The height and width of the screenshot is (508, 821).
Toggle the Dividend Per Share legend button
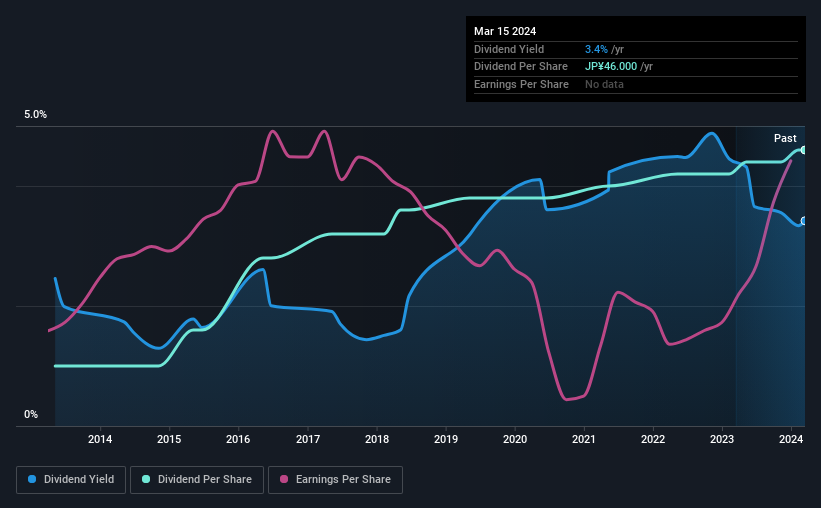click(x=197, y=480)
